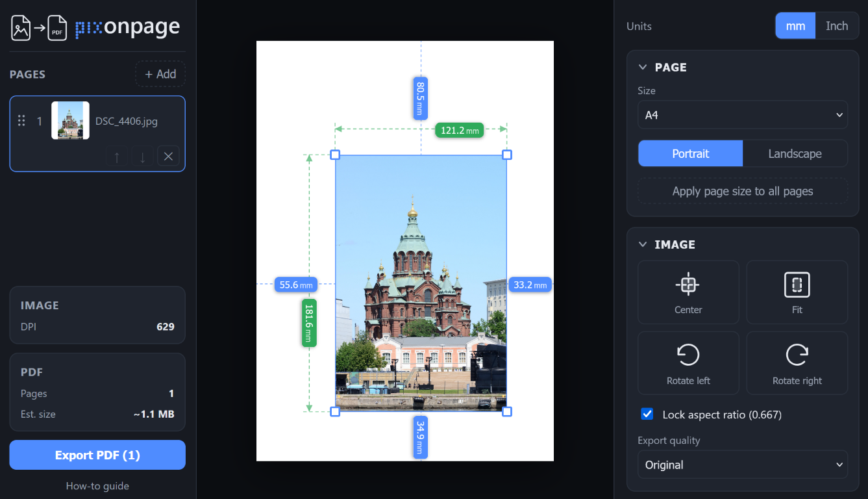Click the 121.2 mm width label
Viewport: 868px width, 499px height.
(x=460, y=130)
